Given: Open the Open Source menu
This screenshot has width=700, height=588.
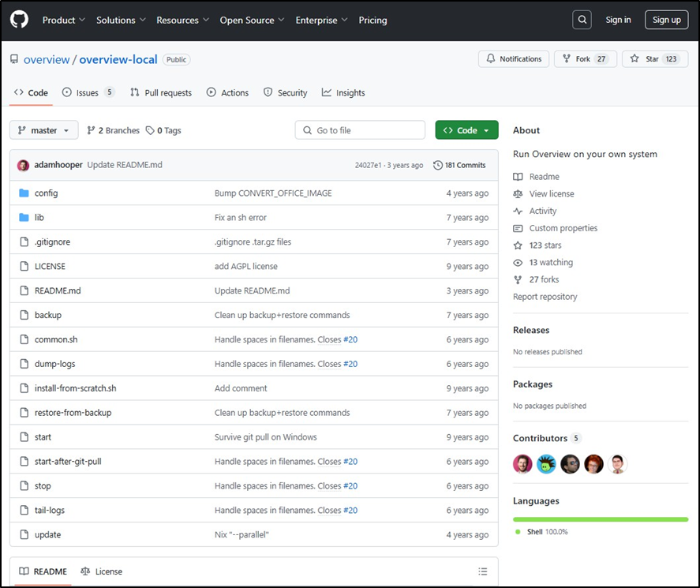Looking at the screenshot, I should (x=253, y=20).
